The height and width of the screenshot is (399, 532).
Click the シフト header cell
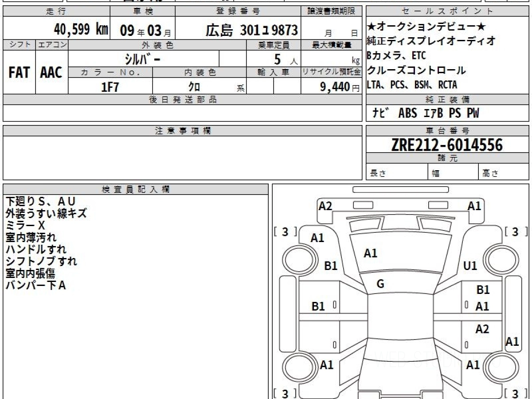point(19,45)
